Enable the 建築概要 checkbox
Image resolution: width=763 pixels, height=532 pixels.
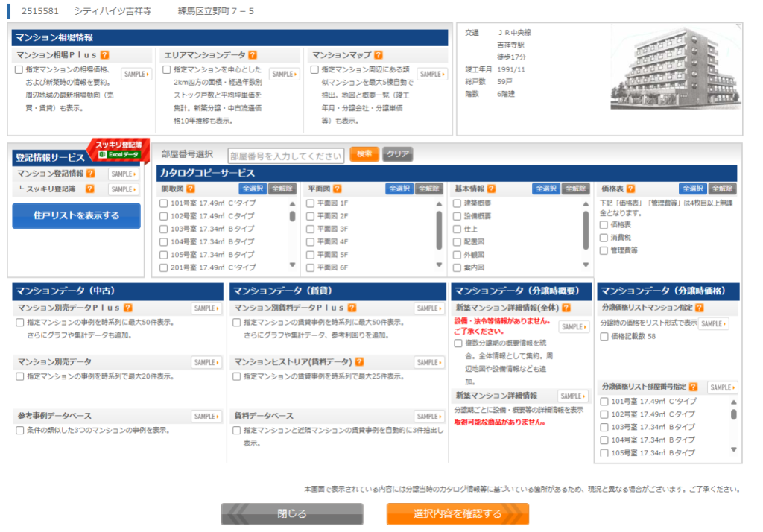click(x=458, y=203)
